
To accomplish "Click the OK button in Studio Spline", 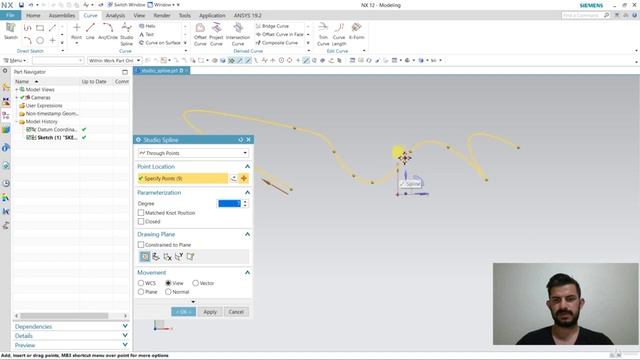I will click(x=183, y=312).
